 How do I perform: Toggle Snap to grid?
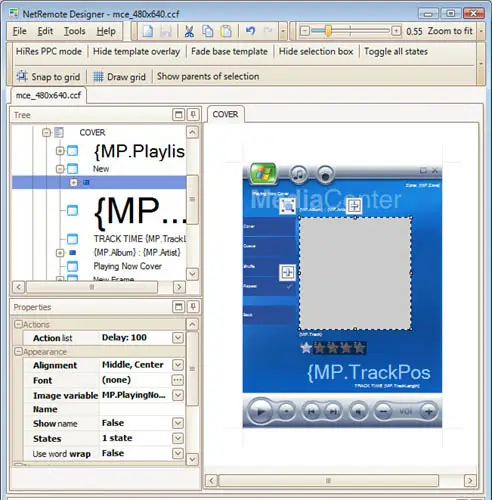click(48, 77)
